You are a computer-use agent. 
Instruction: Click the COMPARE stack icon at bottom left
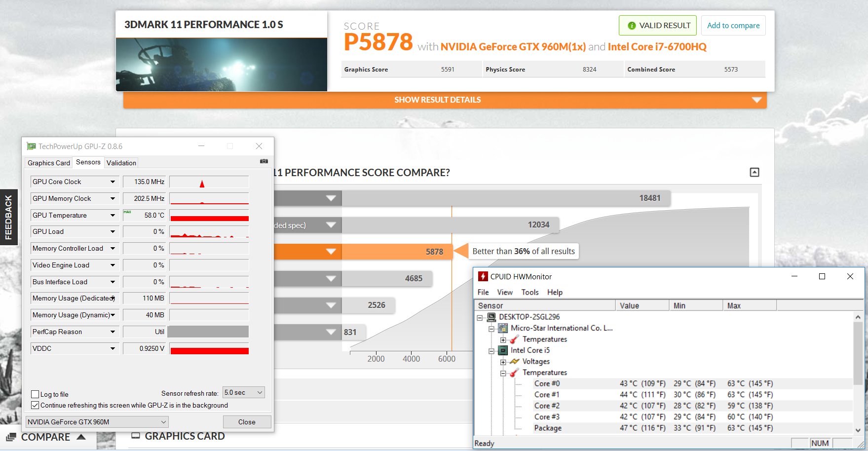11,437
